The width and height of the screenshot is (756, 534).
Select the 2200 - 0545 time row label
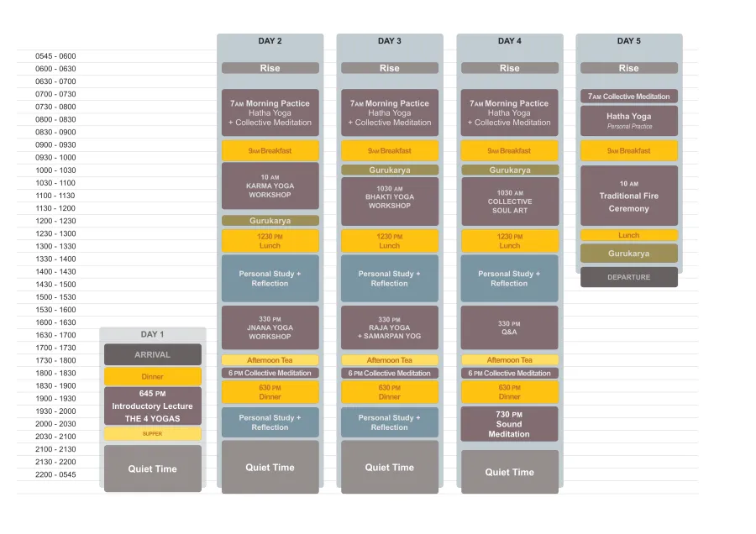pyautogui.click(x=55, y=474)
